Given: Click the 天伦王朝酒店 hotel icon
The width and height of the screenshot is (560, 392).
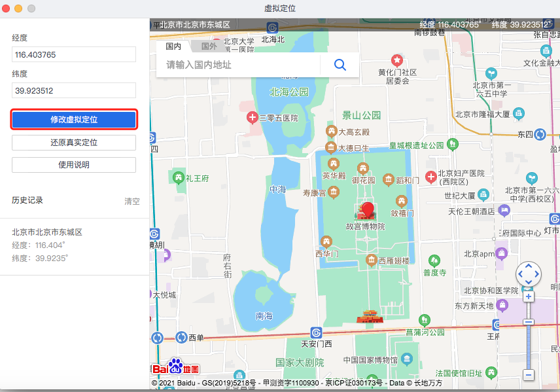Looking at the screenshot, I should (x=504, y=210).
